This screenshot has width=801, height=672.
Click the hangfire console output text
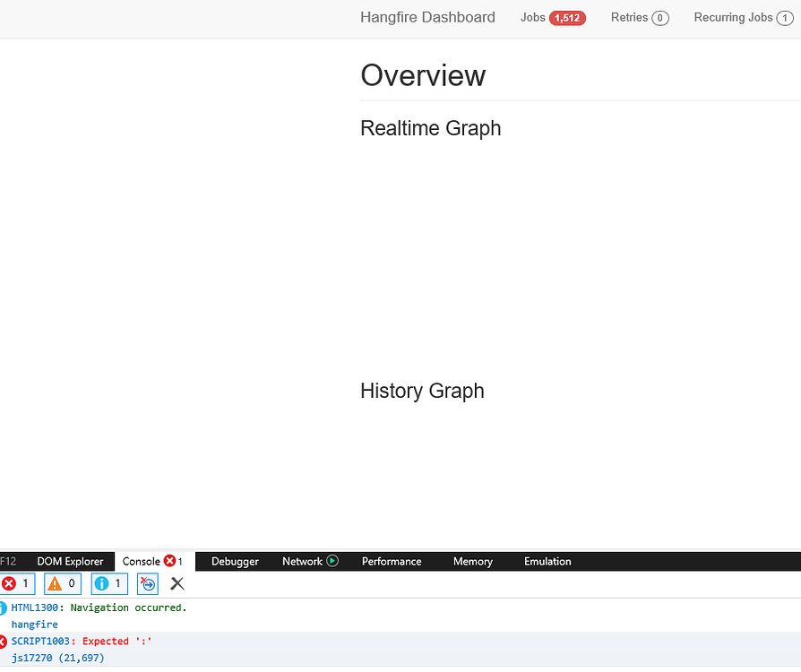point(34,624)
